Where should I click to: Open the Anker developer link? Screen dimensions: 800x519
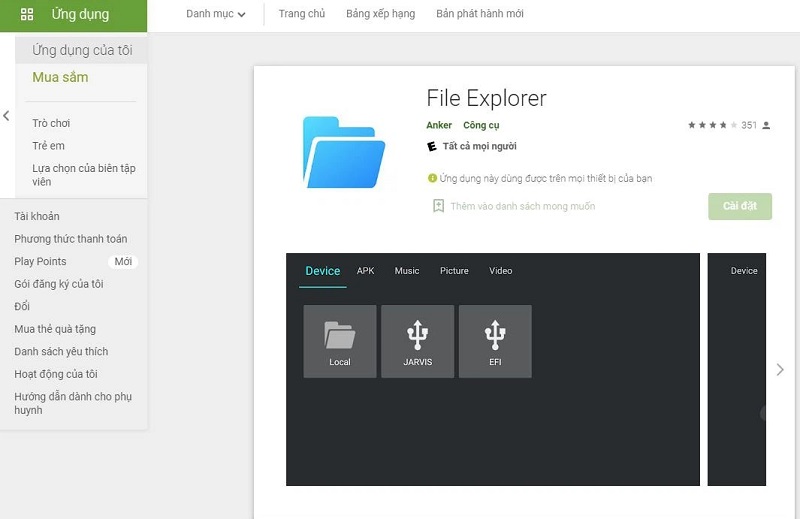pos(439,125)
